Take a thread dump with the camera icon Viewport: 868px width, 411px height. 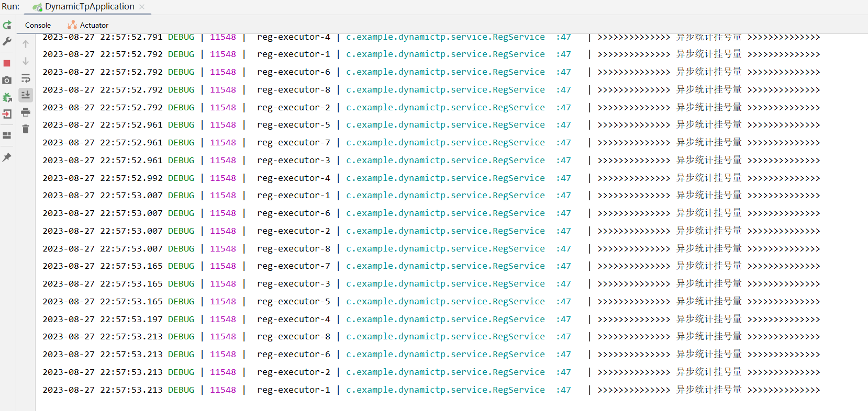[x=7, y=80]
